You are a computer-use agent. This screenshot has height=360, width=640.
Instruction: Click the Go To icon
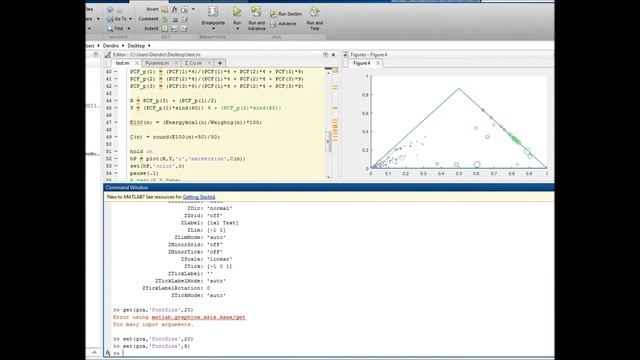tap(110, 19)
